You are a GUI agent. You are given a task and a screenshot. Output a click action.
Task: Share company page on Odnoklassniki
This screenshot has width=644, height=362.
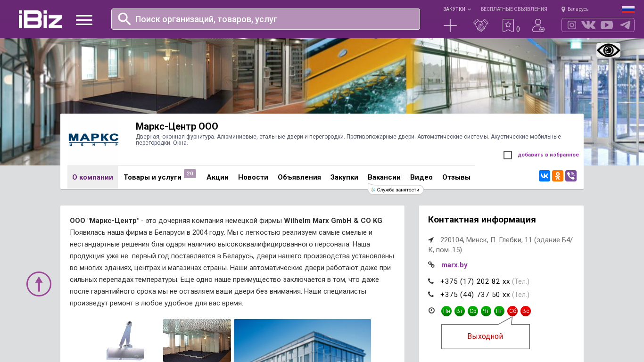click(x=558, y=176)
